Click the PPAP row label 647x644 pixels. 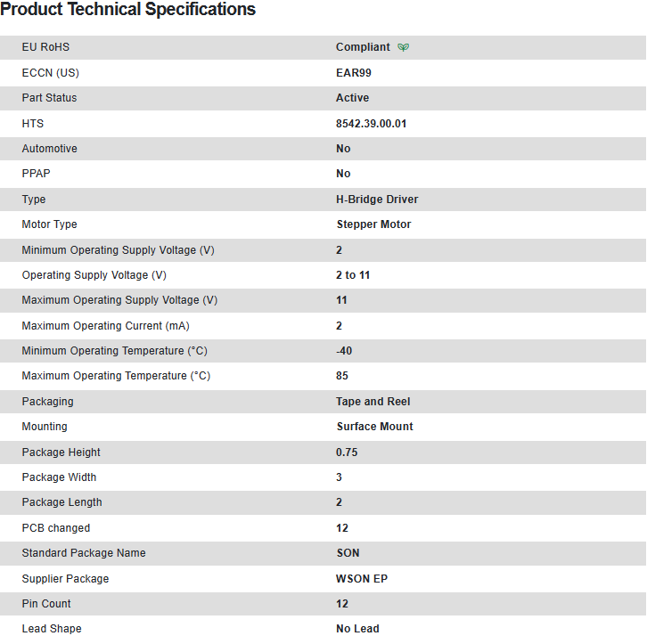pos(36,174)
